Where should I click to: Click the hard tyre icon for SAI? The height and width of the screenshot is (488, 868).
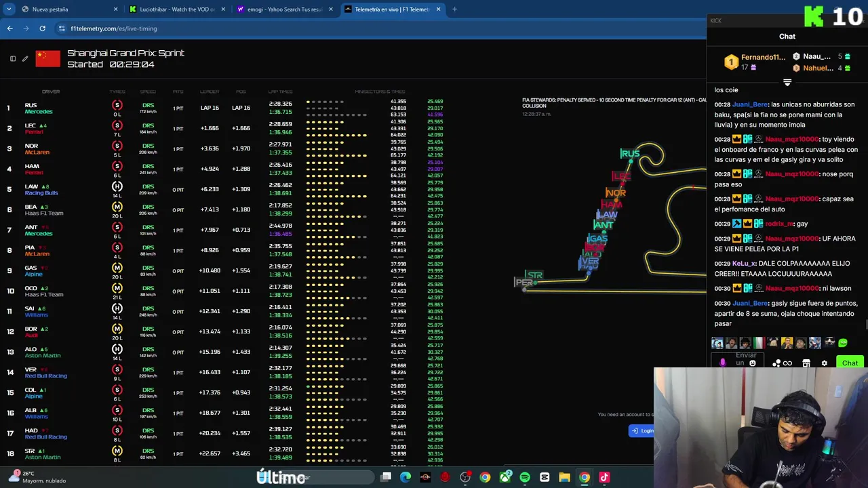(x=117, y=308)
